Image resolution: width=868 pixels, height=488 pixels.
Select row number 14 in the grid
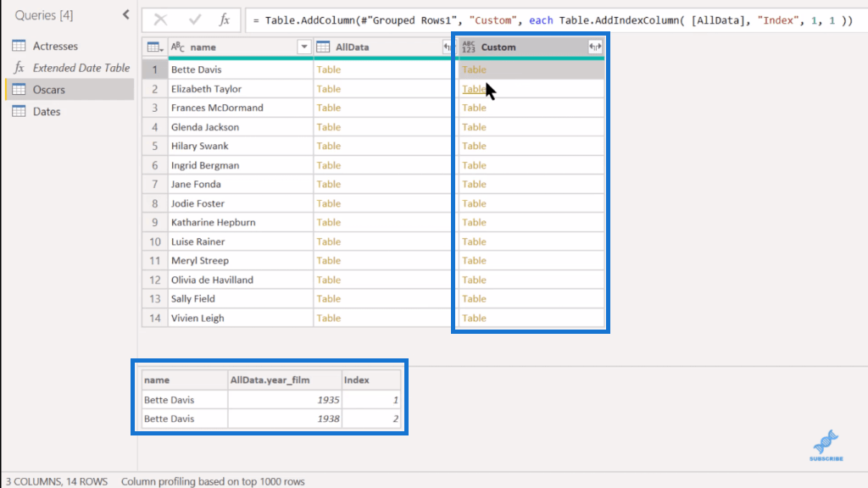click(155, 319)
